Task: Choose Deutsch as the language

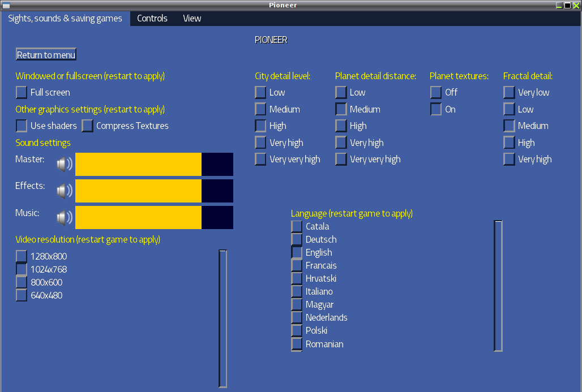Action: coord(297,240)
